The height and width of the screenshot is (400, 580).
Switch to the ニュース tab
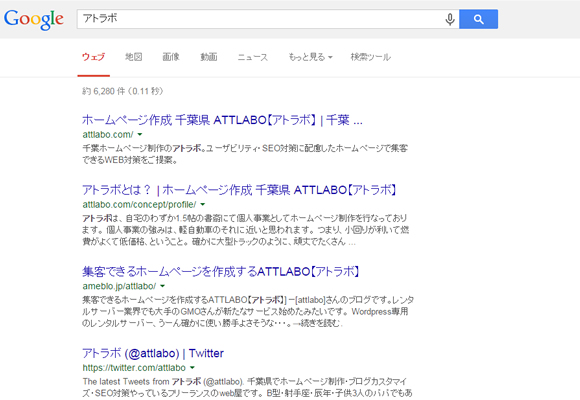[x=253, y=57]
